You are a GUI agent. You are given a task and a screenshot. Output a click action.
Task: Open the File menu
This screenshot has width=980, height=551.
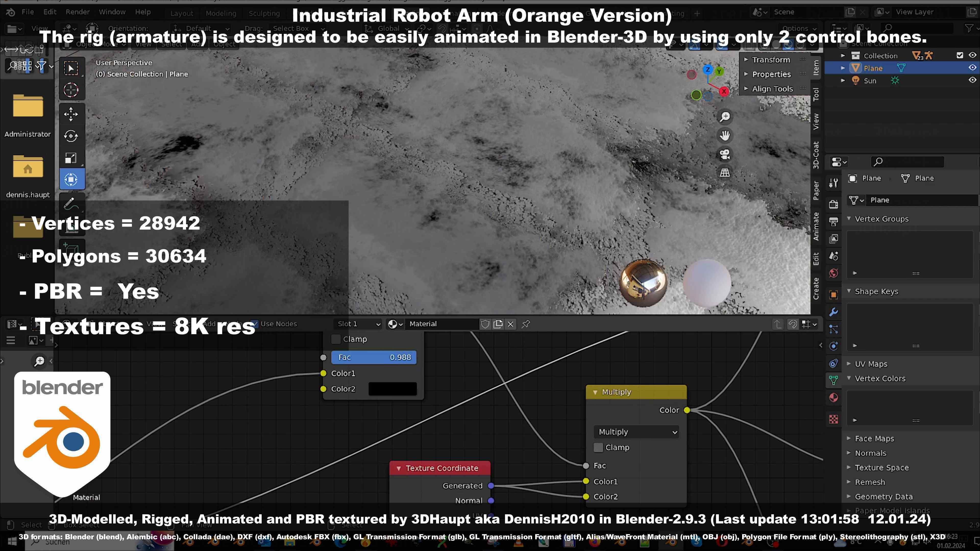tap(27, 12)
